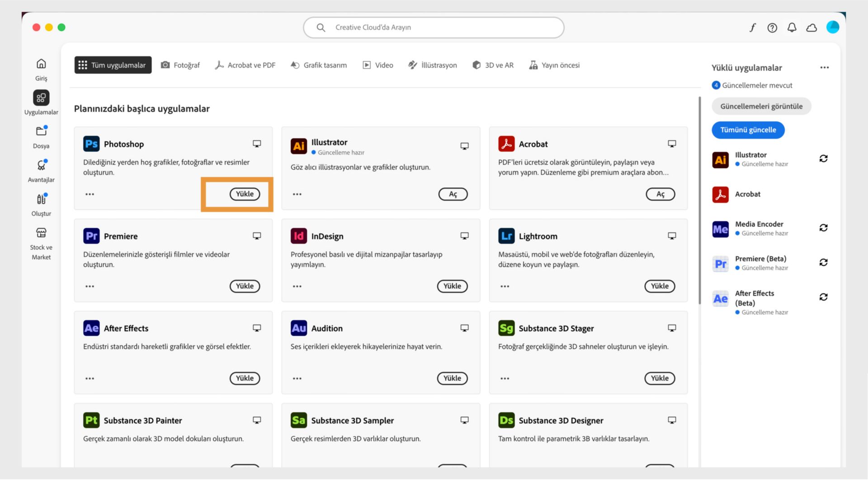Click the Acrobat card app icon

[x=506, y=144]
